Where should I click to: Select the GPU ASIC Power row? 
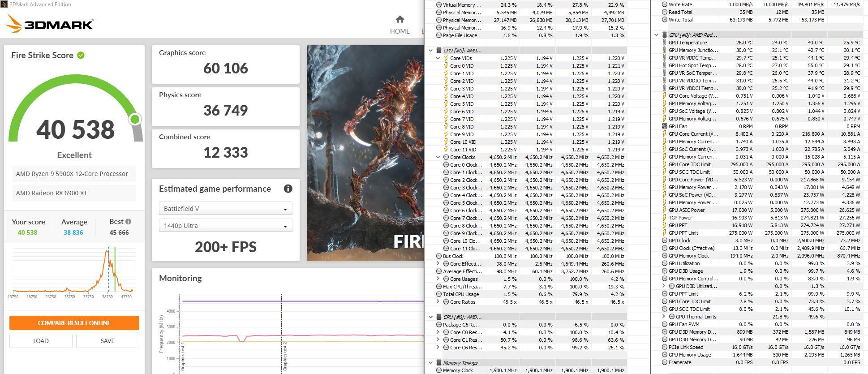(x=761, y=210)
